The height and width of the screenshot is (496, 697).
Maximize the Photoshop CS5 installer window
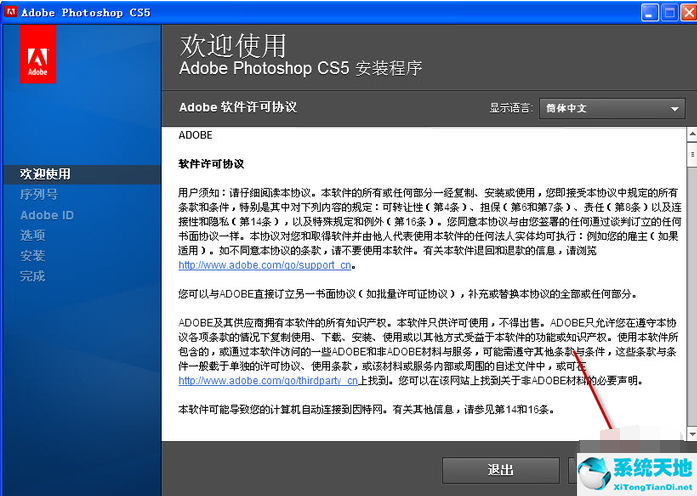(x=669, y=12)
